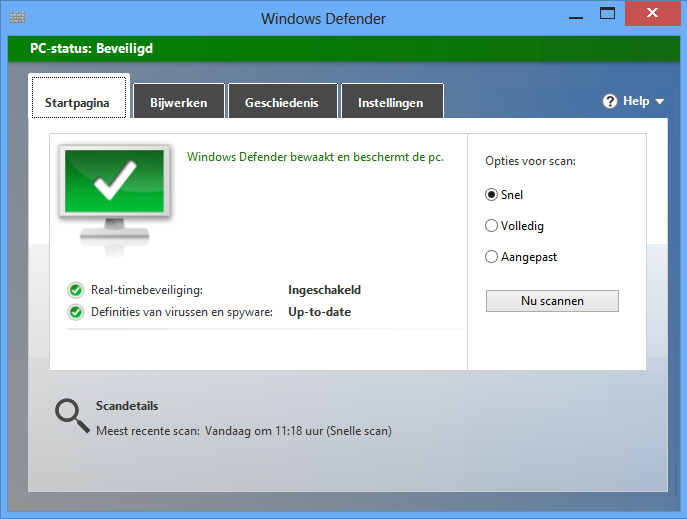The height and width of the screenshot is (519, 687).
Task: Maximize the Windows Defender window
Action: tap(607, 14)
